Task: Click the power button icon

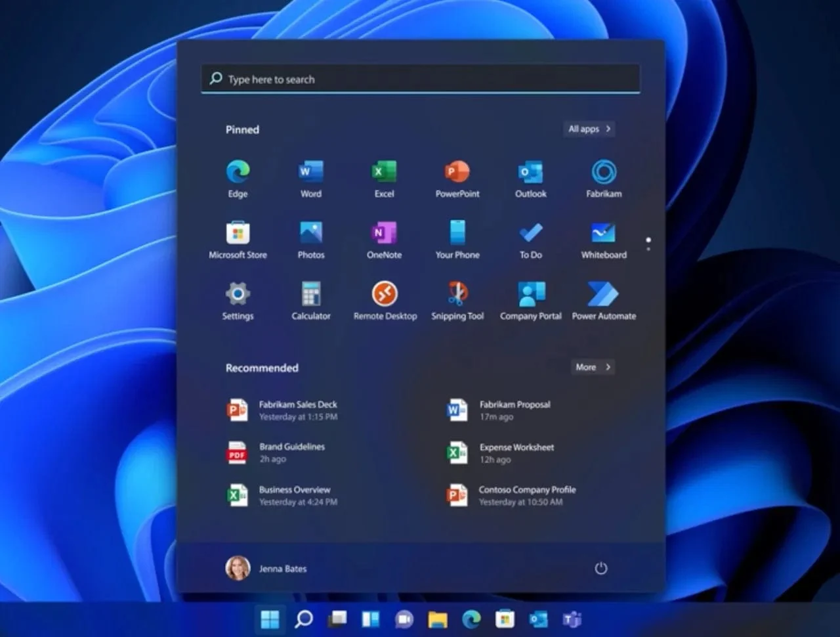Action: pyautogui.click(x=600, y=568)
